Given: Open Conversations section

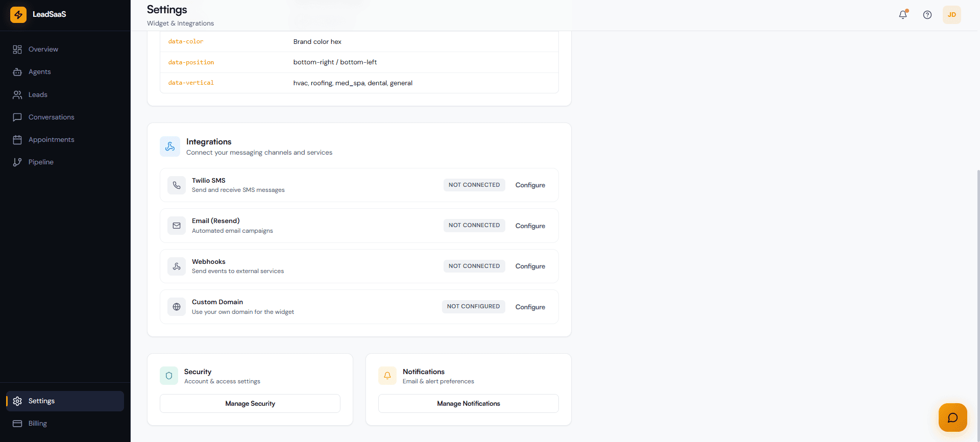Looking at the screenshot, I should (65, 117).
